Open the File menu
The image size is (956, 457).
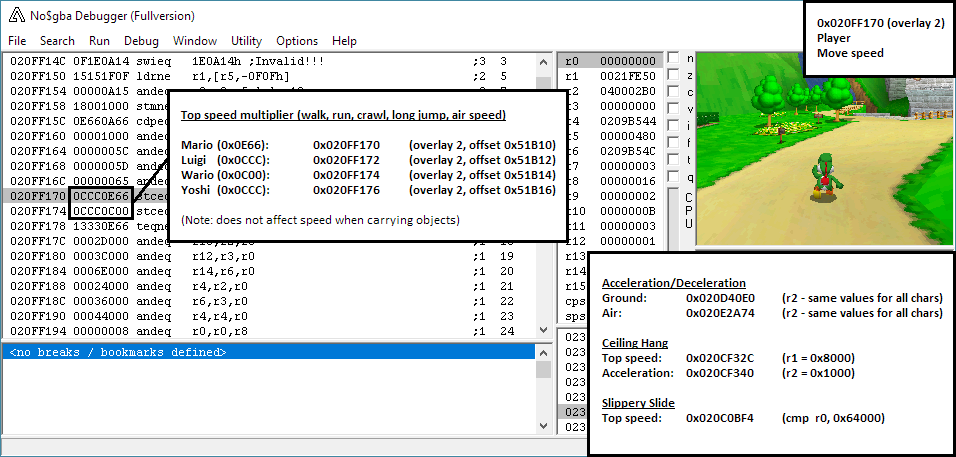click(x=17, y=41)
